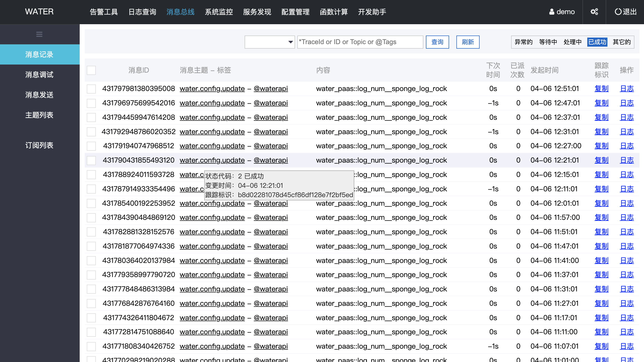The width and height of the screenshot is (644, 362).
Task: Copy trace ID for 12:37:01 row (复制)
Action: click(x=601, y=117)
